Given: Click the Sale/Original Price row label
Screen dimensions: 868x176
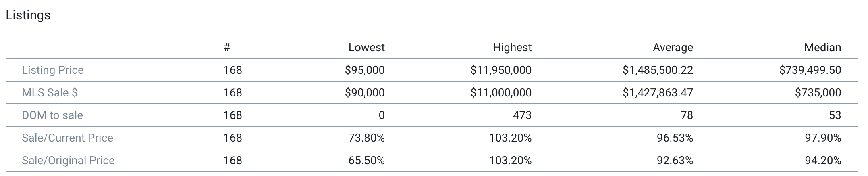Looking at the screenshot, I should pos(68,161).
